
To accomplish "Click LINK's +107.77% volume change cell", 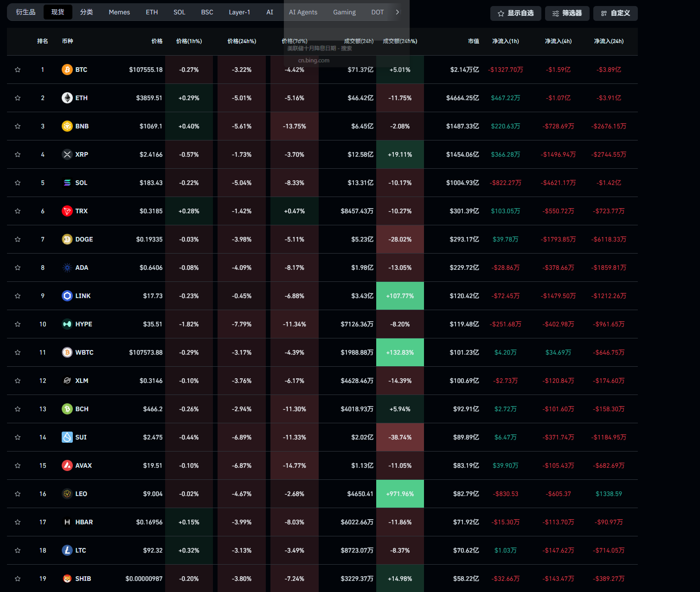I will tap(400, 296).
